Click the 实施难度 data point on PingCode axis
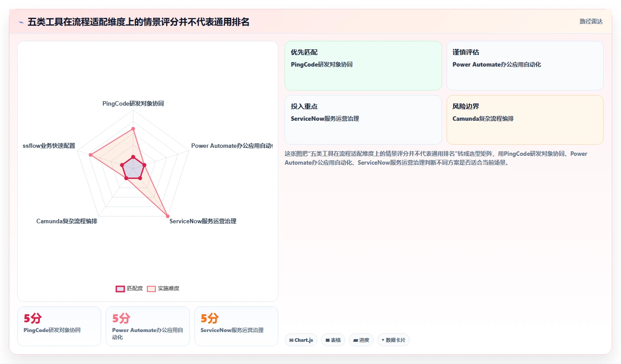The image size is (621, 364). point(133,129)
